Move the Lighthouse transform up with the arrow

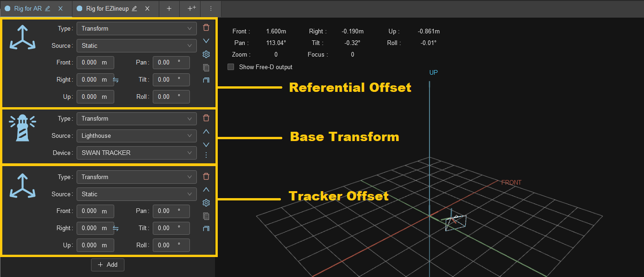click(x=206, y=132)
